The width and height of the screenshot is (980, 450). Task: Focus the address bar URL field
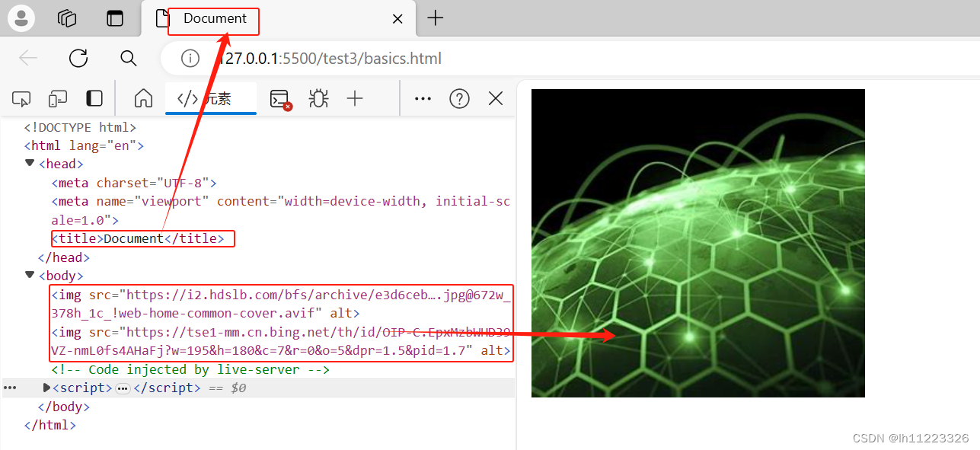[328, 59]
